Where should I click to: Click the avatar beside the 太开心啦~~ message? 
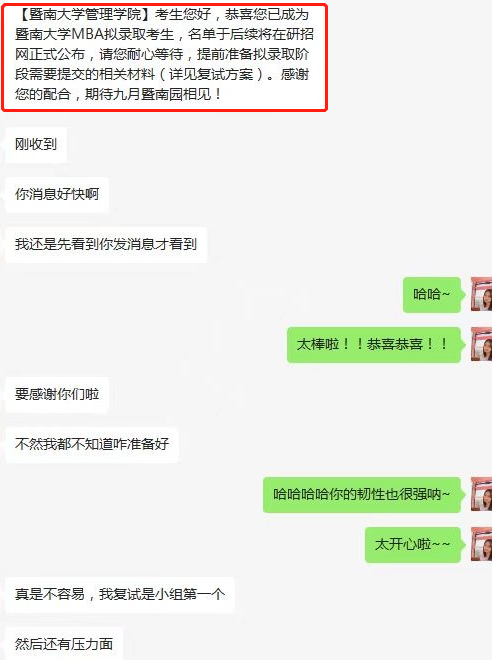point(481,544)
